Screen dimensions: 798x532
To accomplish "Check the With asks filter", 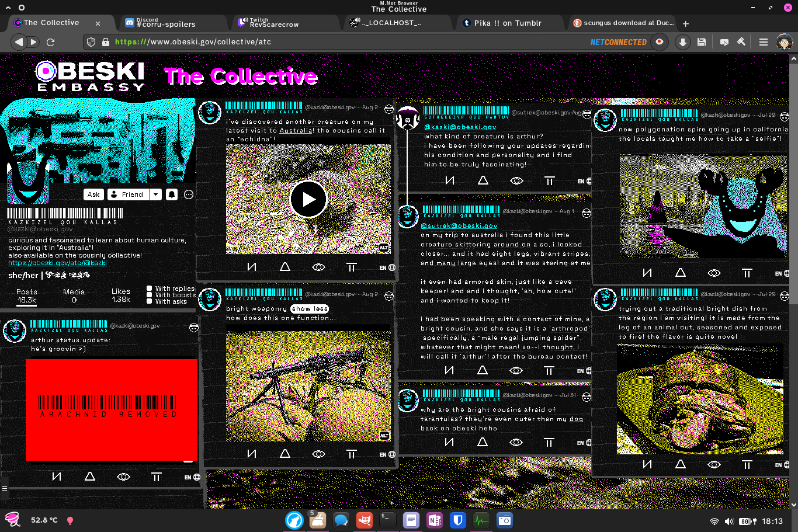I will pyautogui.click(x=150, y=301).
